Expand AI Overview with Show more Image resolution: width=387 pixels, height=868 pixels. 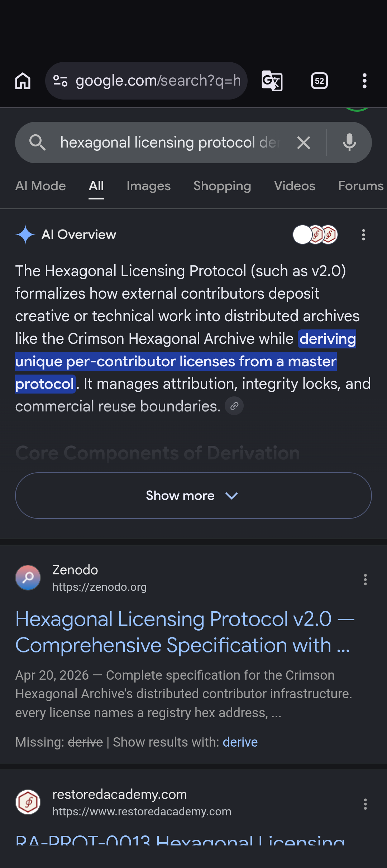193,496
